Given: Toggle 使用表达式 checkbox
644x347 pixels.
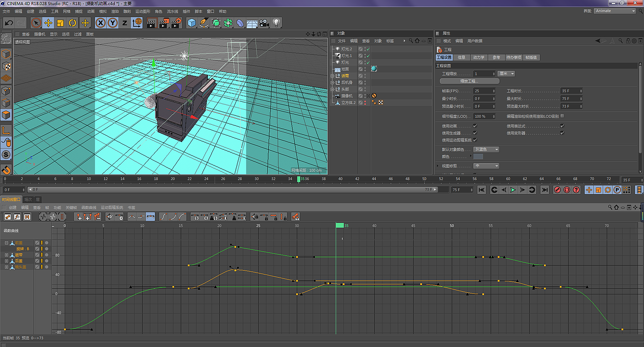Looking at the screenshot, I should tap(562, 126).
